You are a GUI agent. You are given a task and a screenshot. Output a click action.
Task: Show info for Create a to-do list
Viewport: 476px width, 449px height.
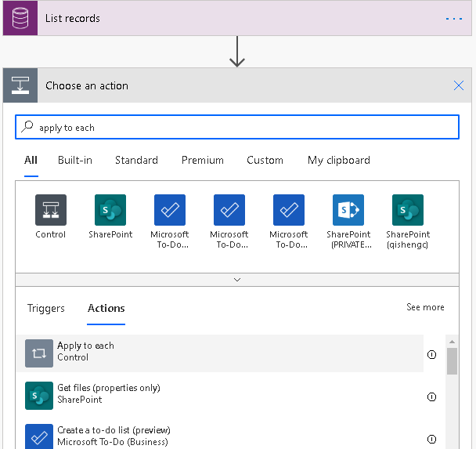pos(431,439)
